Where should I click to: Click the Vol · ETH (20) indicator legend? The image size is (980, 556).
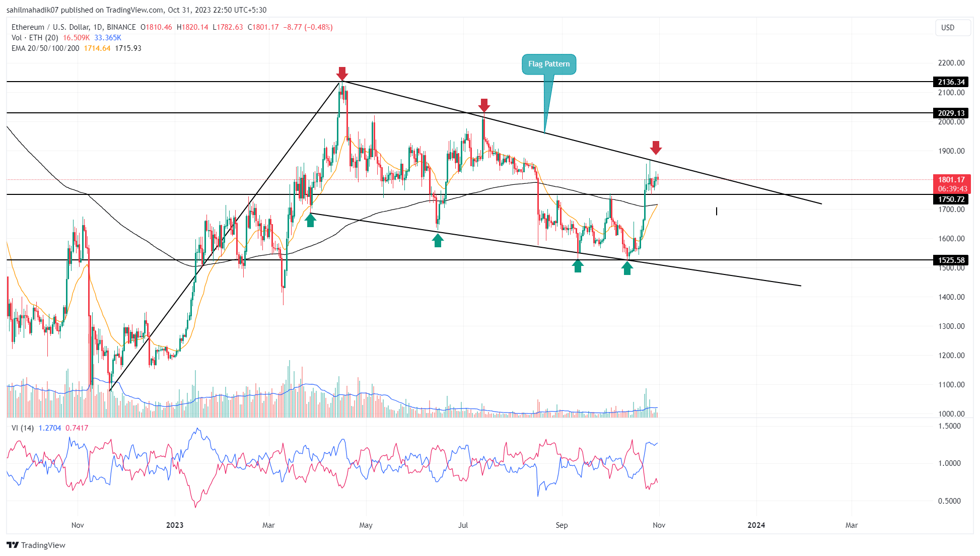35,38
